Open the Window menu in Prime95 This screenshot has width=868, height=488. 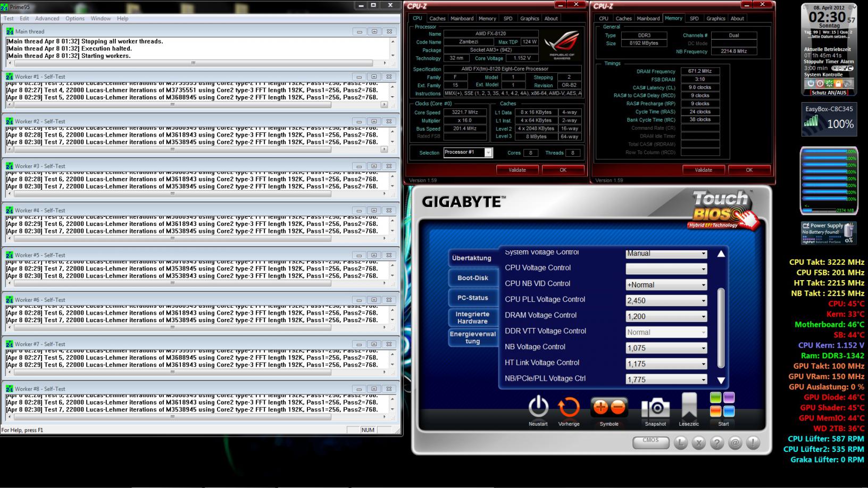[101, 19]
